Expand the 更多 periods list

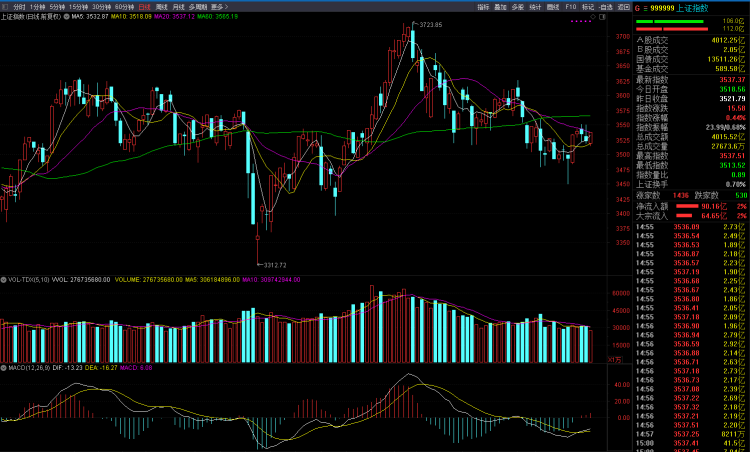(x=219, y=6)
